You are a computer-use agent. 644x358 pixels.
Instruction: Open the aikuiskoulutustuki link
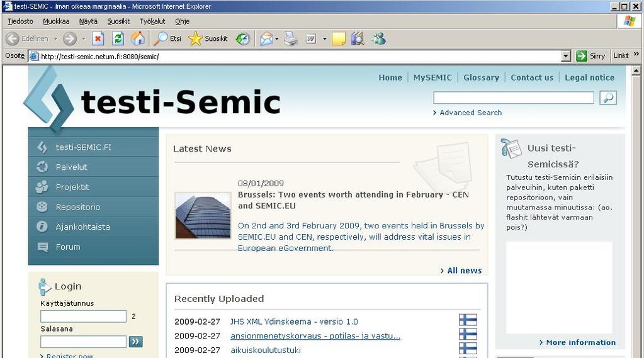[x=266, y=350]
